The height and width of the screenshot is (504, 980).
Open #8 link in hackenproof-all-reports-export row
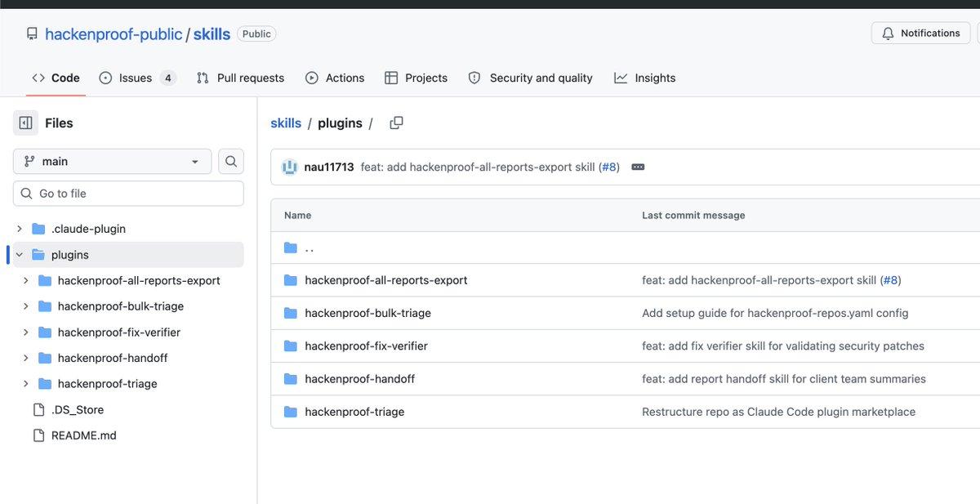[x=890, y=280]
